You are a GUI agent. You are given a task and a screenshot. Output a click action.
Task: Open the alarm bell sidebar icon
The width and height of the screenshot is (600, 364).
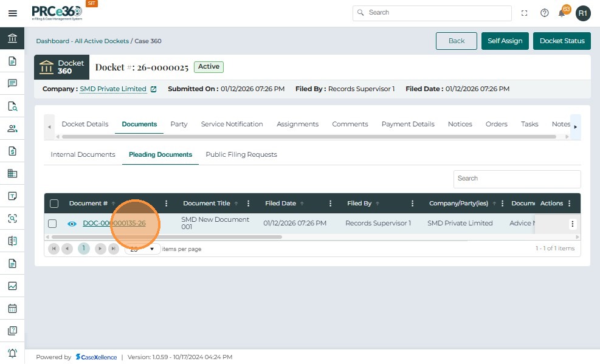point(12,353)
